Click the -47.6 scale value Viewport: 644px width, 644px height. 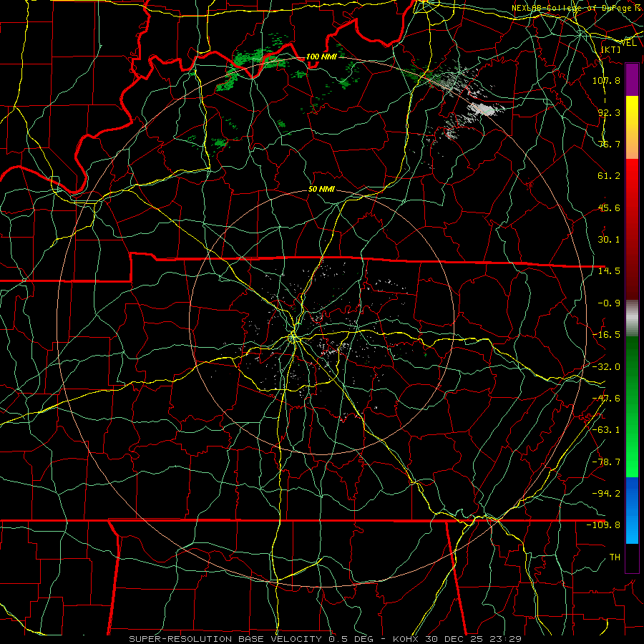(x=606, y=399)
